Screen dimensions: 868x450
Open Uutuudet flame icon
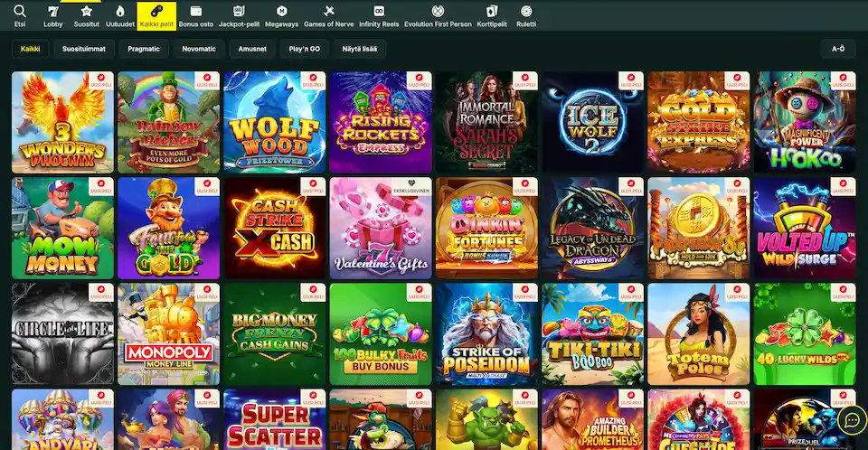119,11
